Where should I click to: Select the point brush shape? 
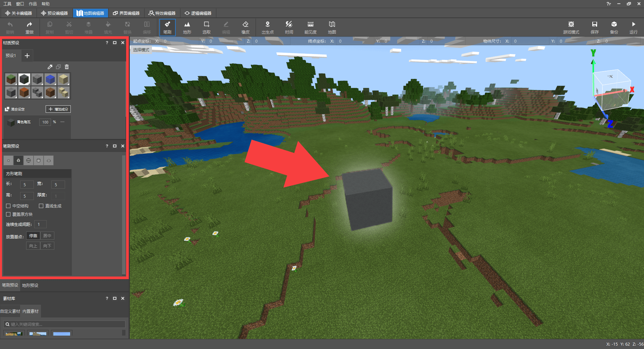8,160
